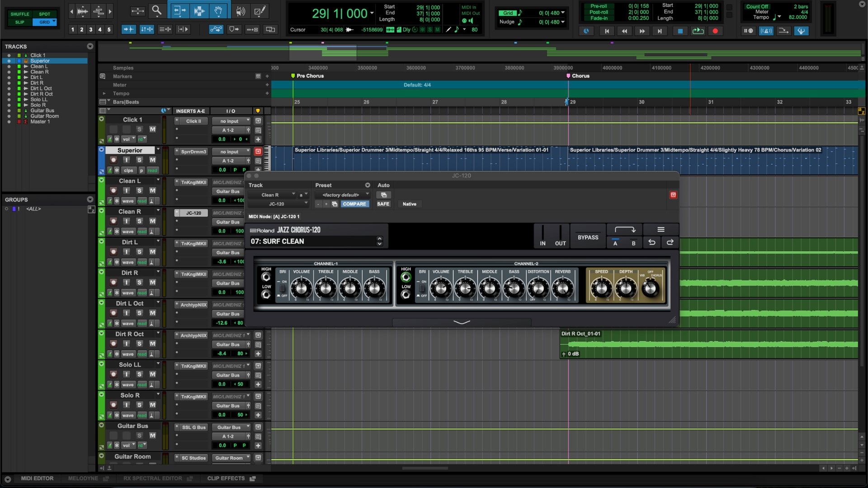Screen dimensions: 868x488
Task: Click the plug-in redo arrow
Action: 670,242
